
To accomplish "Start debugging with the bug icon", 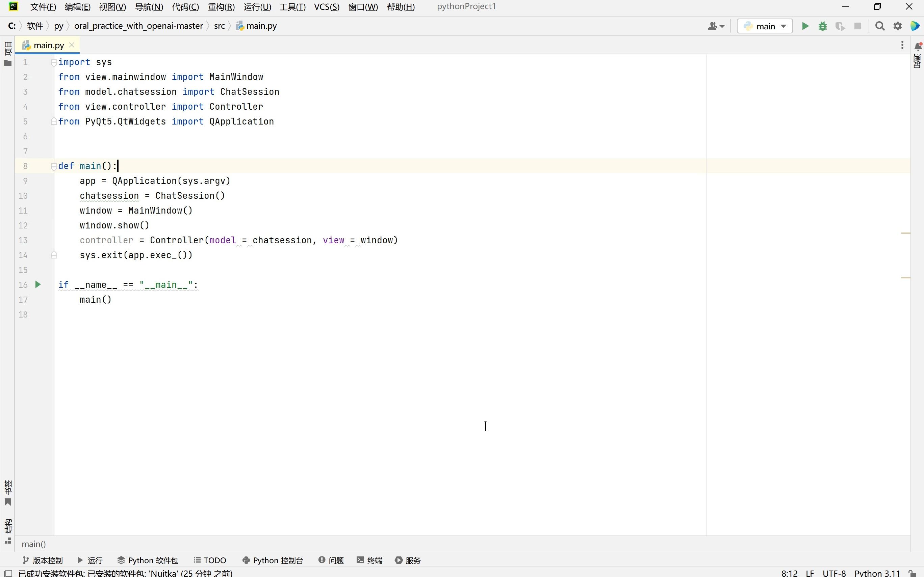I will pyautogui.click(x=822, y=26).
